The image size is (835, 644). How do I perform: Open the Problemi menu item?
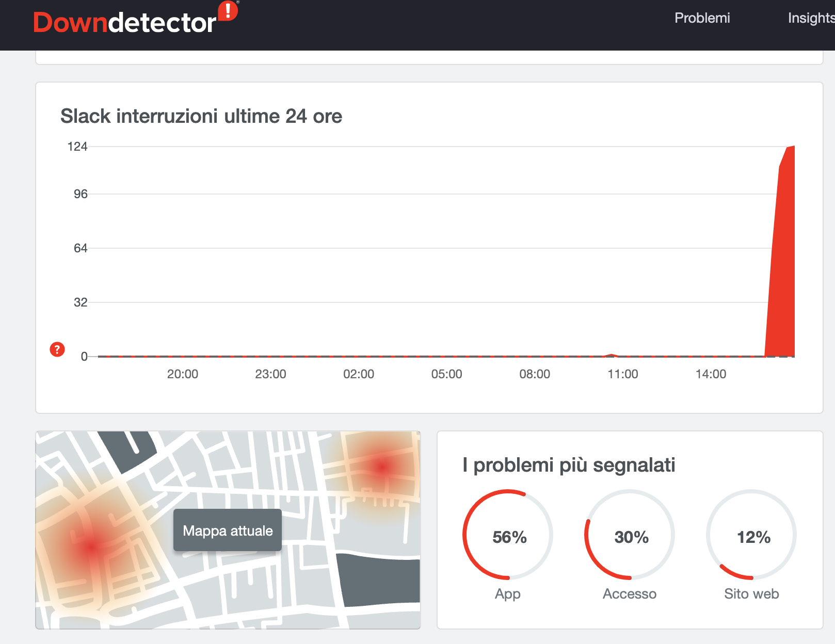[x=702, y=18]
